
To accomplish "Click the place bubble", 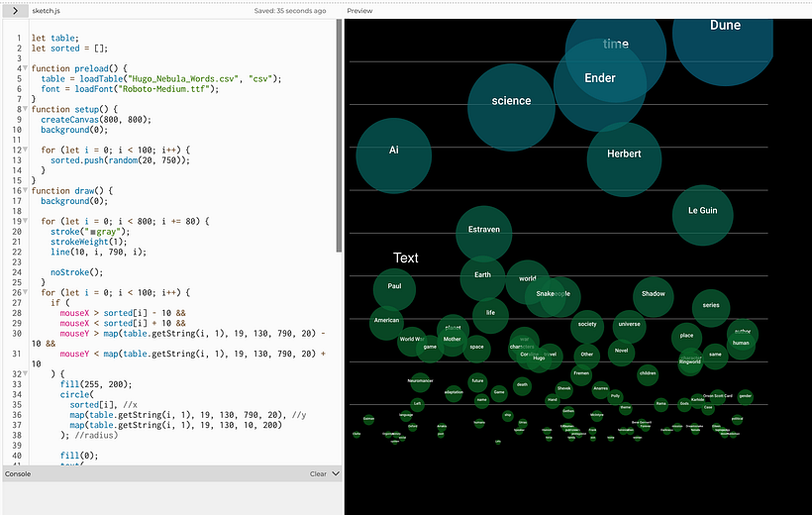I will 686,336.
